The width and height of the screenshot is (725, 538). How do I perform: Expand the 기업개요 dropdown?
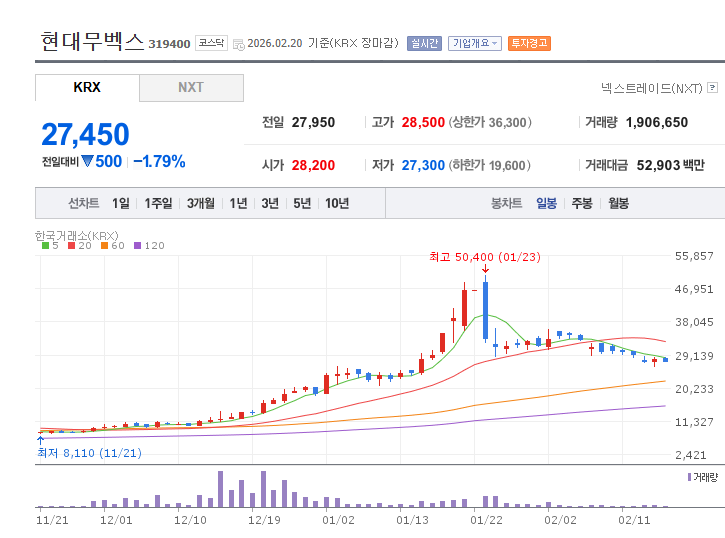tap(475, 43)
